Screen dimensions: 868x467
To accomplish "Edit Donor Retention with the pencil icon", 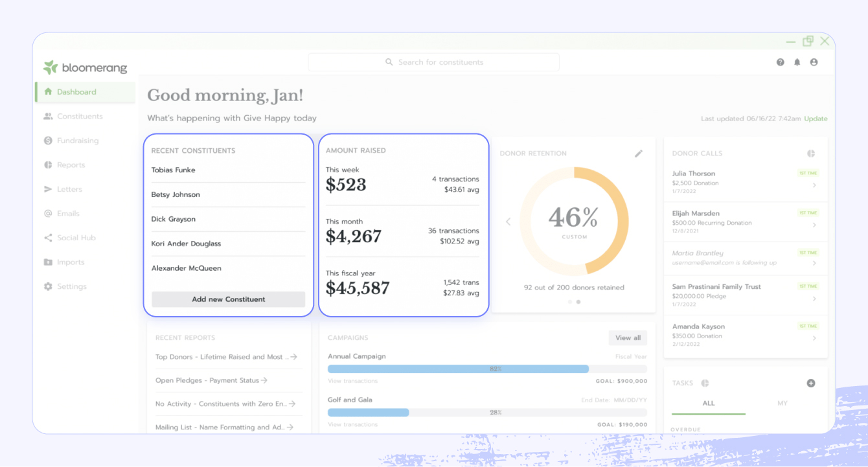I will click(639, 153).
